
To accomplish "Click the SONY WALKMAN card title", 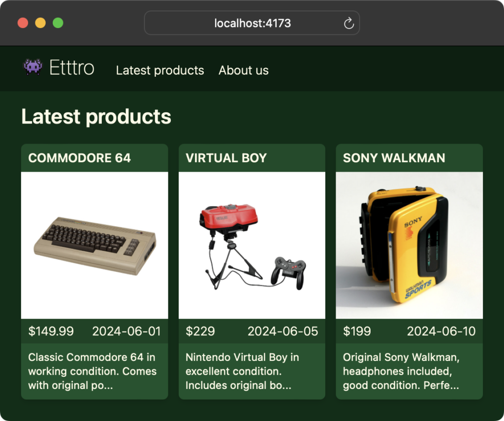I will coord(395,158).
